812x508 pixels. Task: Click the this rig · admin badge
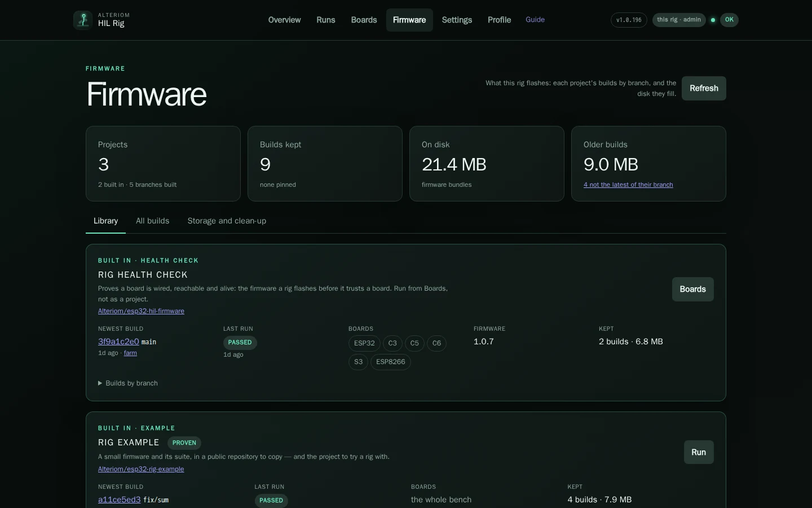pos(679,20)
